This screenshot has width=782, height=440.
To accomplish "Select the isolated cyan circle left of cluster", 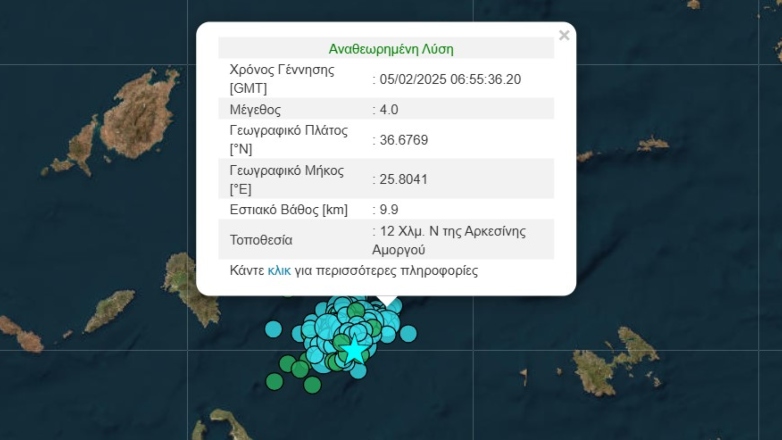I will point(273,328).
